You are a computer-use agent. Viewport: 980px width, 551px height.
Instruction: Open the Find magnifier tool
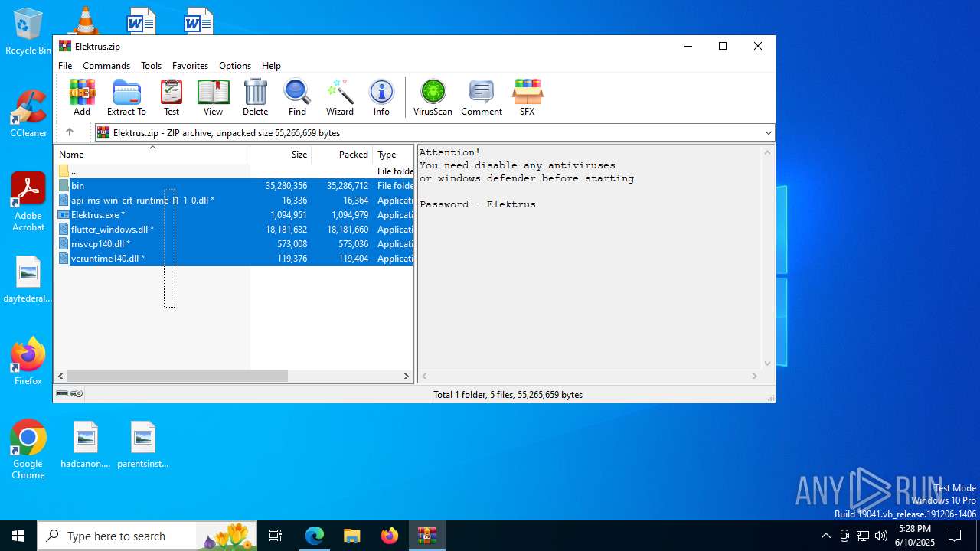point(297,97)
